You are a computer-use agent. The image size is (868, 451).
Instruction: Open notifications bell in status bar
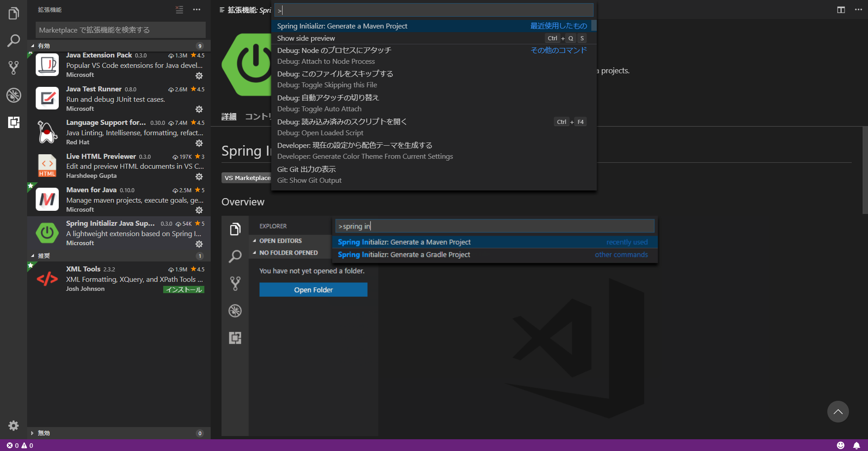[856, 446]
